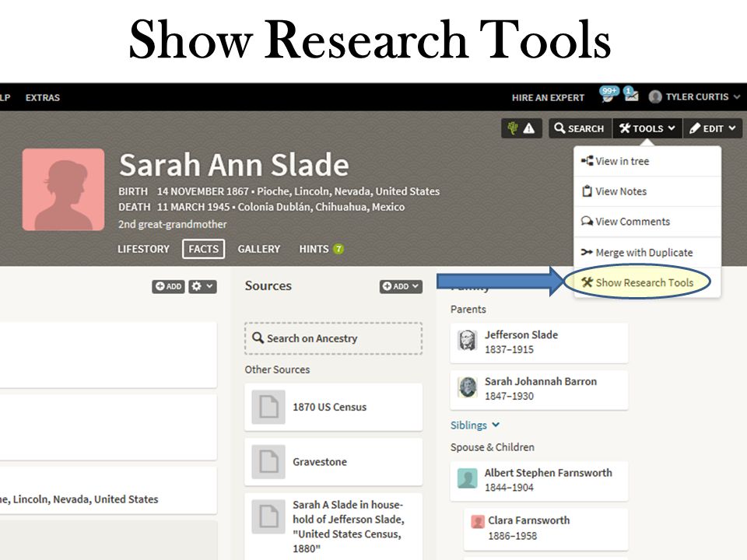Open Sarah Johannah Barron's profile card

(538, 389)
